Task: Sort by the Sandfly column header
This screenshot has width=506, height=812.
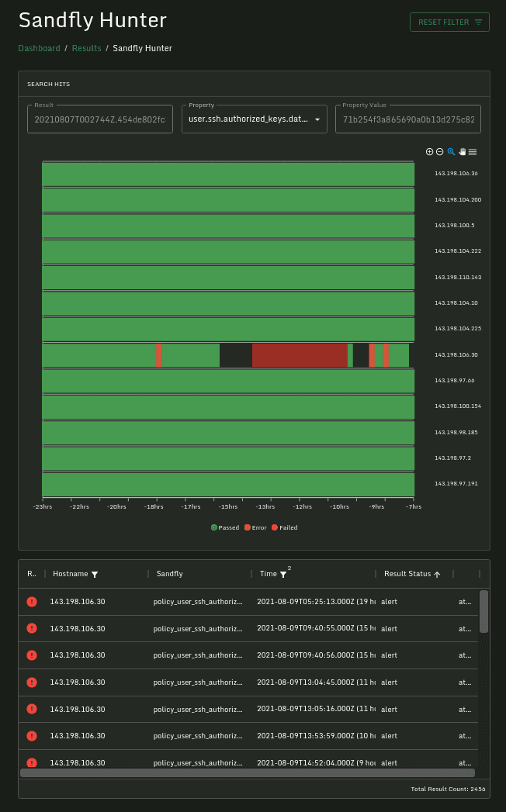Action: [x=169, y=574]
